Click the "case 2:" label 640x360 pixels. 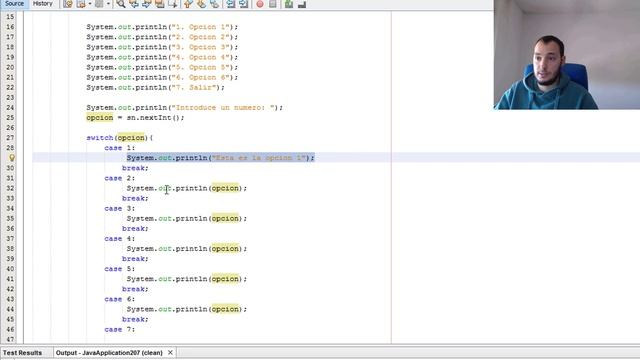(x=120, y=178)
